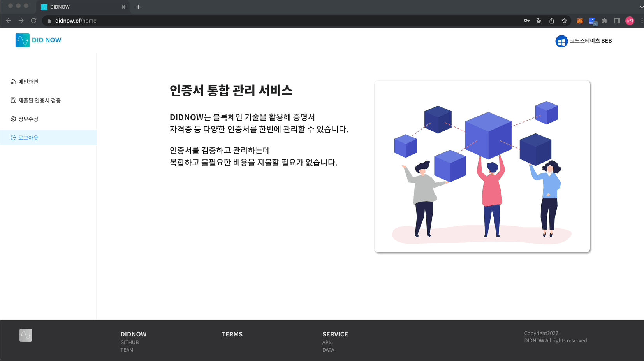
Task: Click the gray wave logo in footer
Action: click(x=26, y=335)
